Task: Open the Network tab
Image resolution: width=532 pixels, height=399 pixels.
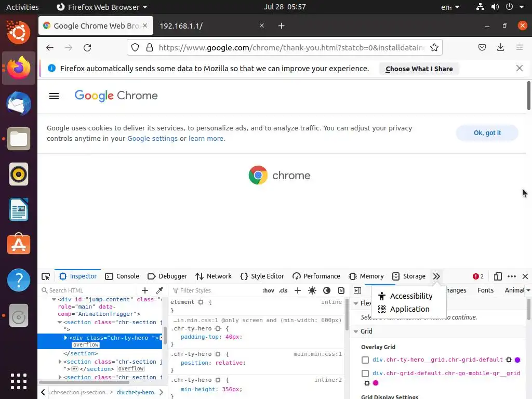Action: [x=214, y=276]
